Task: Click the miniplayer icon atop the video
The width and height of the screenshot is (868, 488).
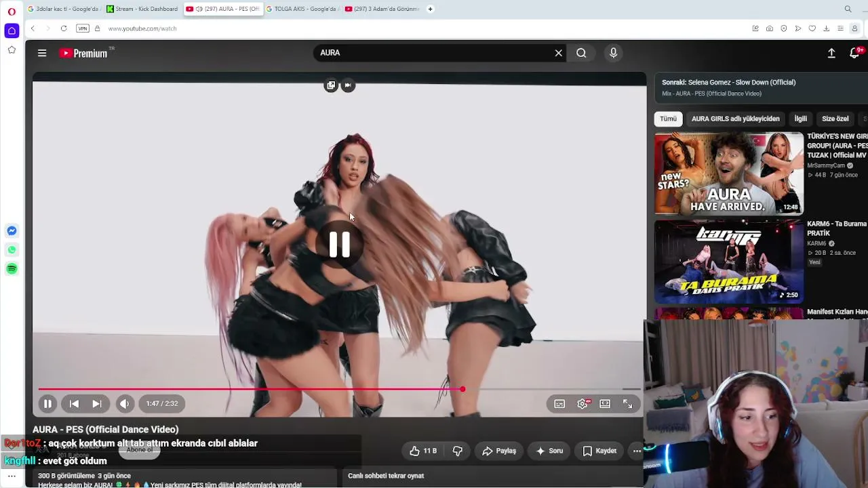Action: pyautogui.click(x=331, y=85)
